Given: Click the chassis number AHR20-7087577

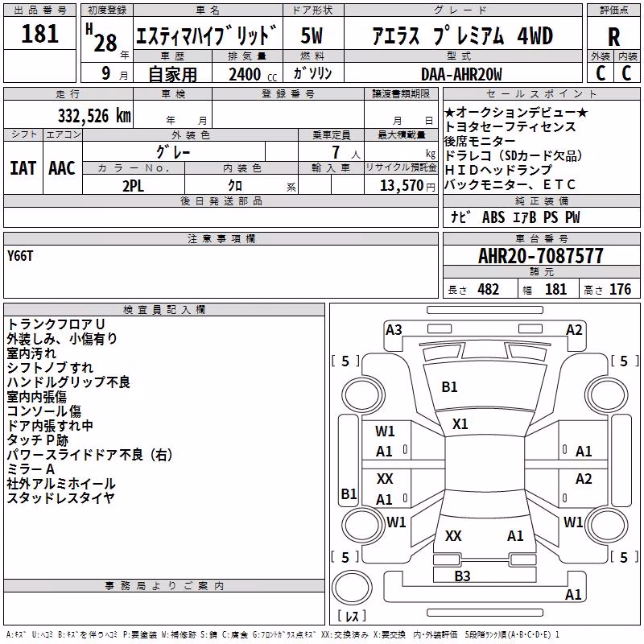Looking at the screenshot, I should pos(541,256).
